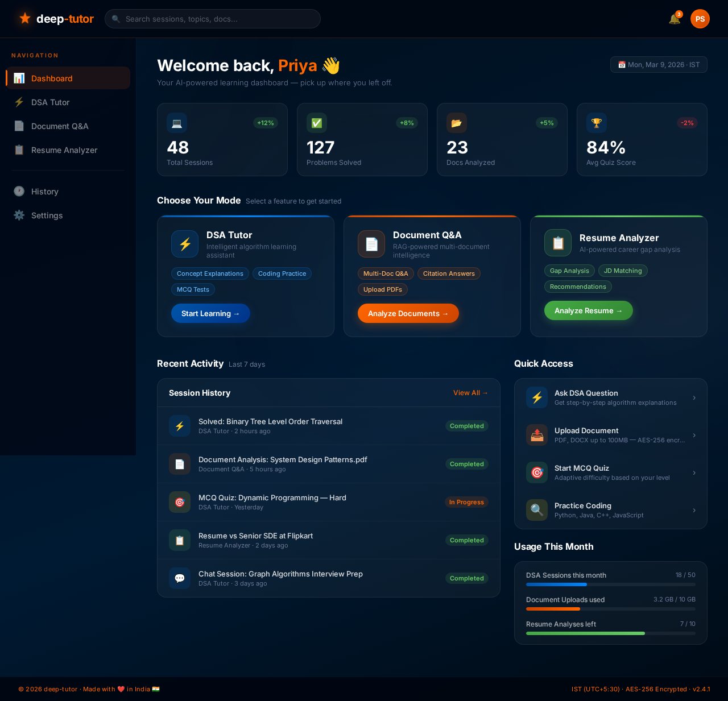Open History from the sidebar menu
728x701 pixels.
pyautogui.click(x=44, y=192)
